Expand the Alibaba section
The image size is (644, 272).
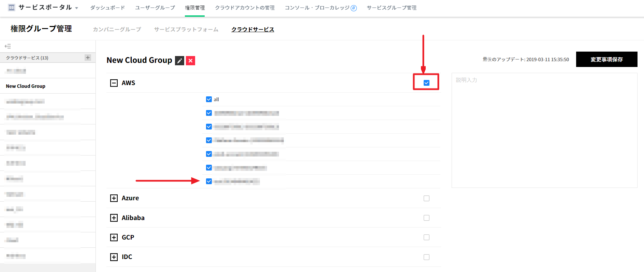(114, 218)
